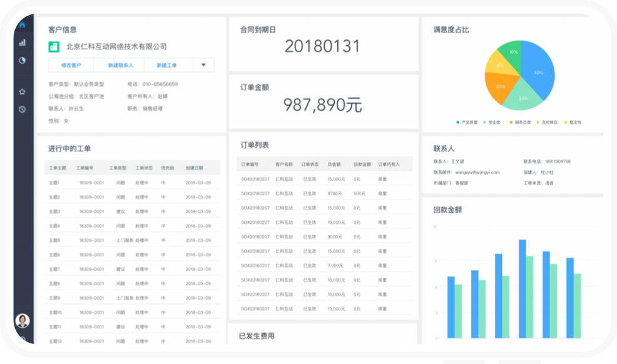
Task: Click the 新建联系人 button
Action: coord(120,65)
